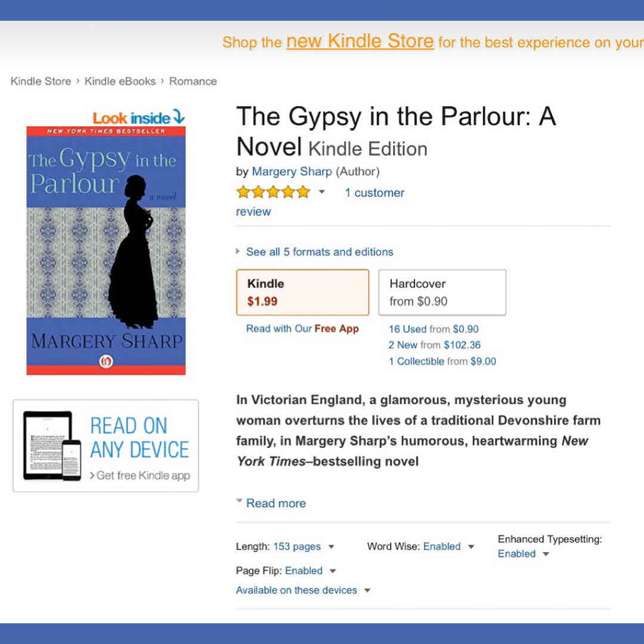Open the new Kindle Store link
The height and width of the screenshot is (644, 644).
(360, 41)
